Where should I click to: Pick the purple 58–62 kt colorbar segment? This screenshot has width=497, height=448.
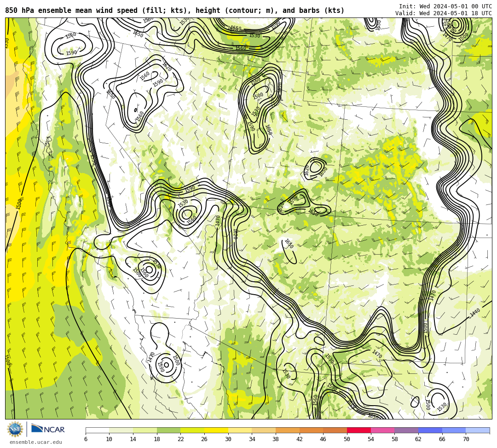point(406,430)
